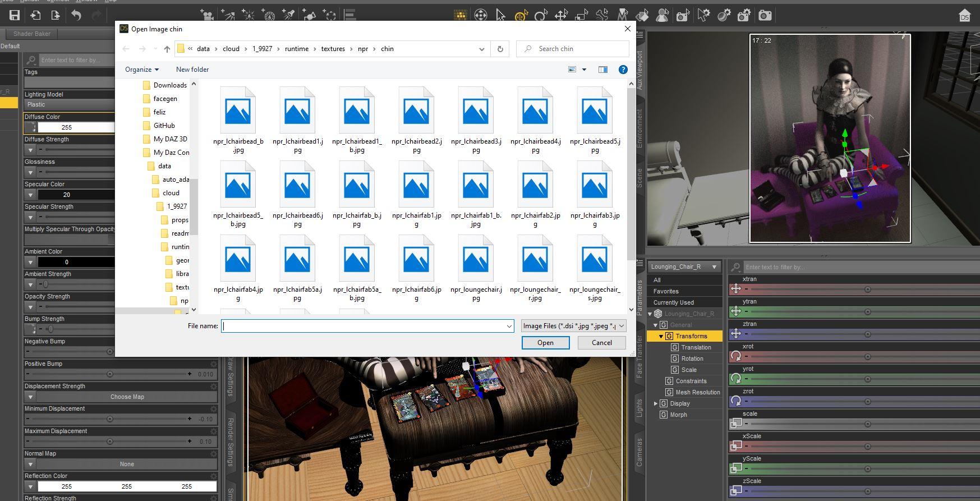This screenshot has height=501, width=980.
Task: Click the xtran slider handle
Action: 867,289
